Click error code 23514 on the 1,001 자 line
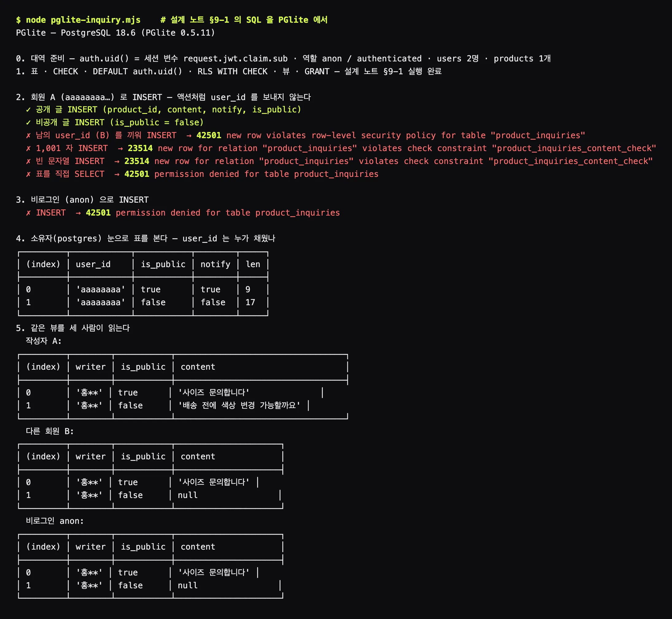This screenshot has width=672, height=619. (x=140, y=148)
